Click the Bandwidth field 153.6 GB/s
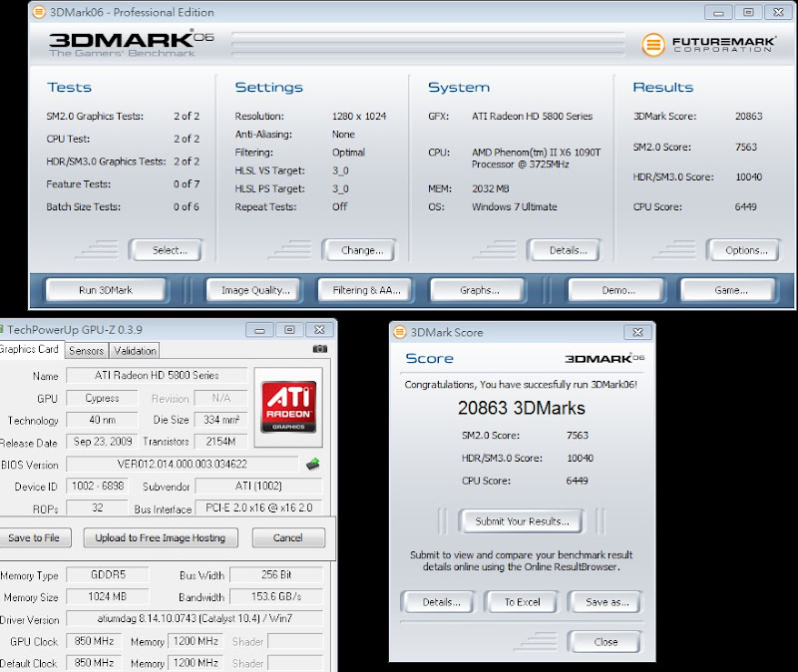Viewport: 798px width, 672px height. tap(276, 596)
